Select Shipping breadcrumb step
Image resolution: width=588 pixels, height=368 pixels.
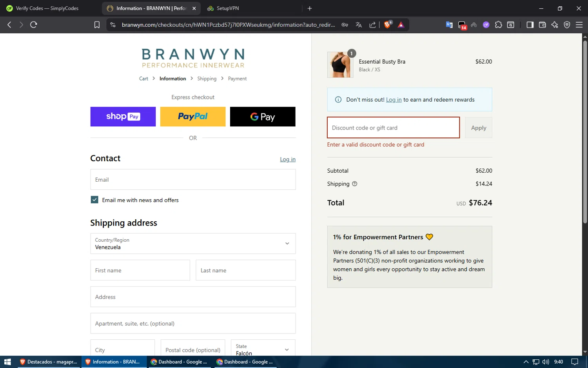coord(207,78)
